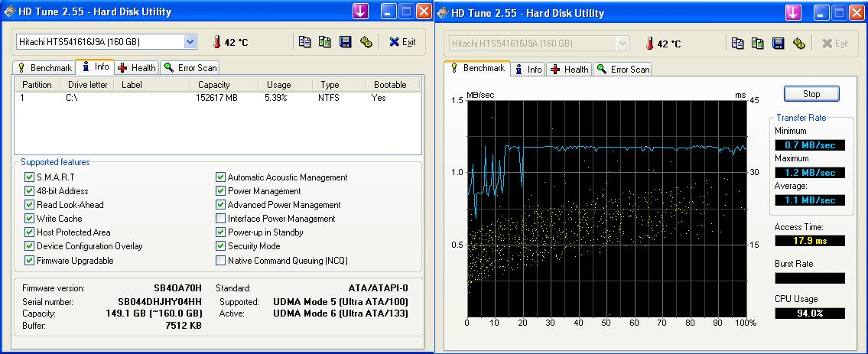Viewport: 868px width, 354px height.
Task: Click HD Tune app icon in left title bar
Action: pyautogui.click(x=9, y=11)
